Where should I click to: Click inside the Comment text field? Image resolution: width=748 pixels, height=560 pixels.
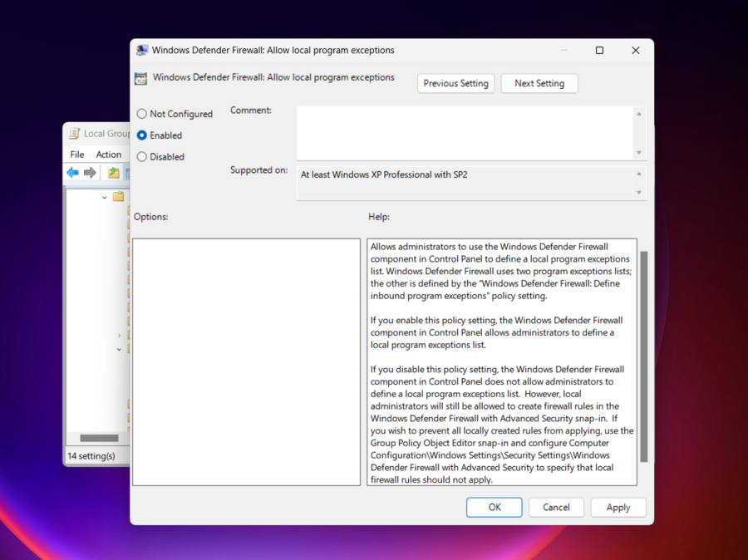[465, 132]
